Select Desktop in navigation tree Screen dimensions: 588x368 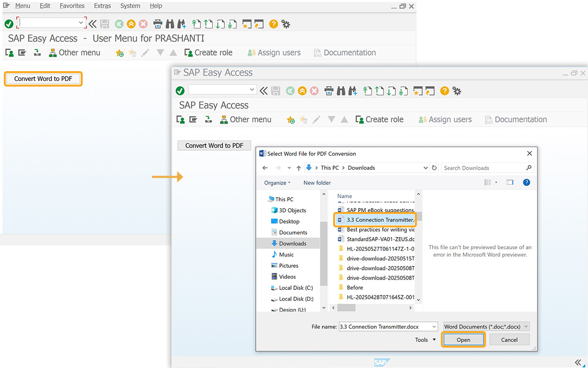pos(289,221)
